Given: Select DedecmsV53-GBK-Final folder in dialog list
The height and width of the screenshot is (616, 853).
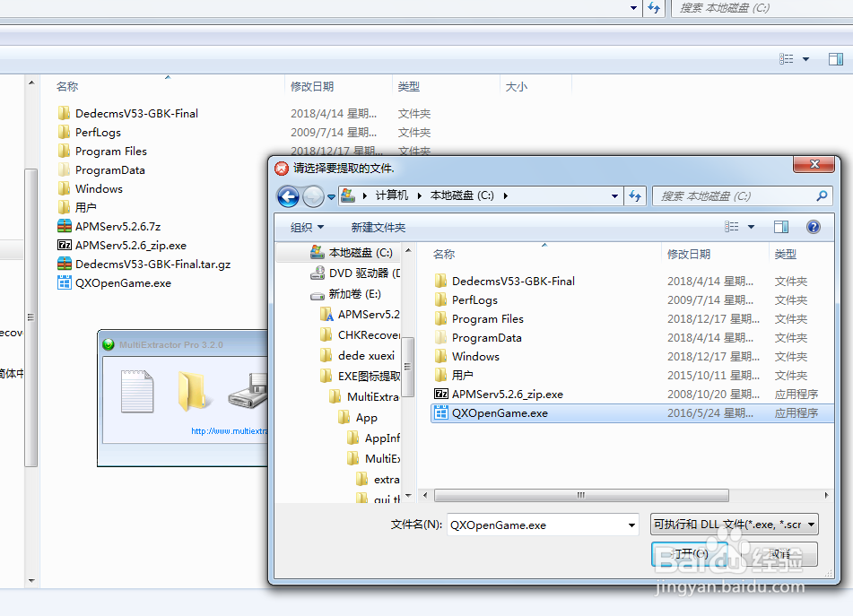Looking at the screenshot, I should click(504, 281).
